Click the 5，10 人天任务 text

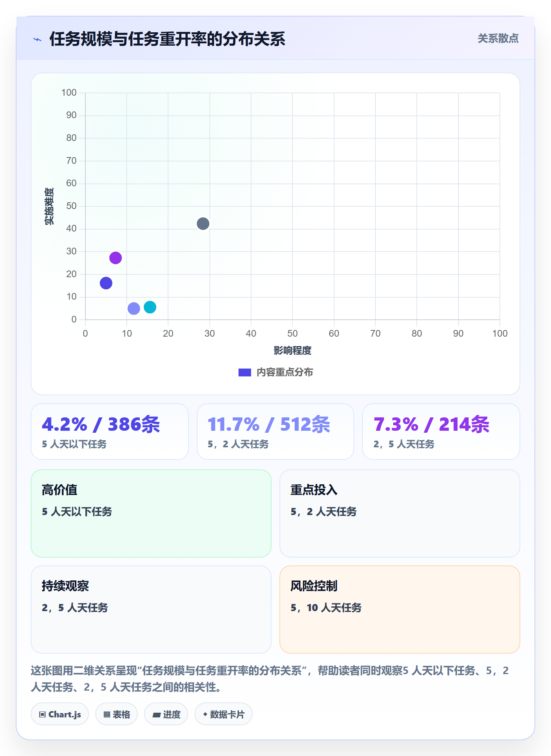pos(326,608)
